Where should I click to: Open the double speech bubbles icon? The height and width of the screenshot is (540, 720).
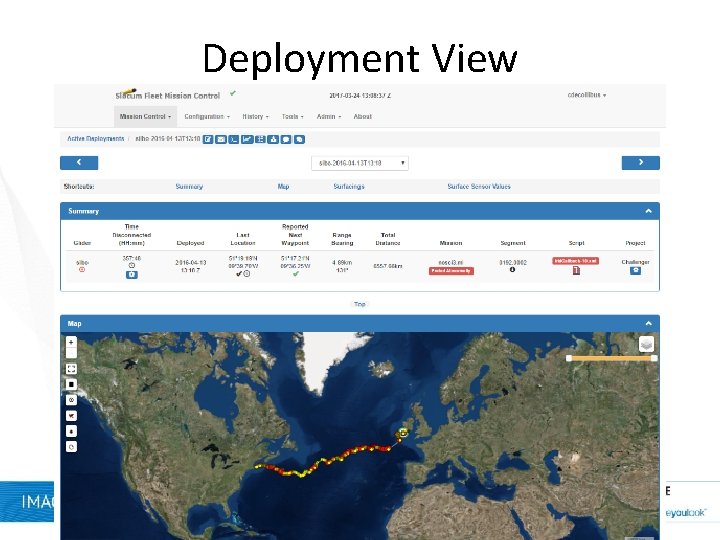point(299,139)
